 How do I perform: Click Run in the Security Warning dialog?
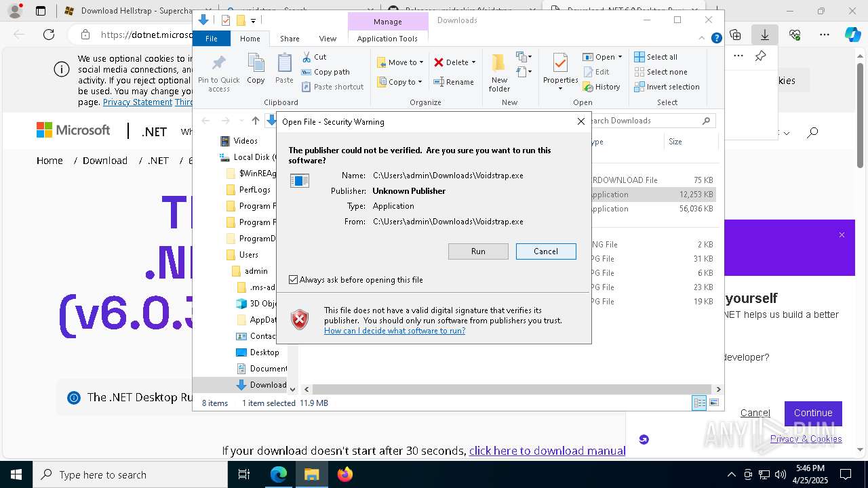pyautogui.click(x=478, y=251)
